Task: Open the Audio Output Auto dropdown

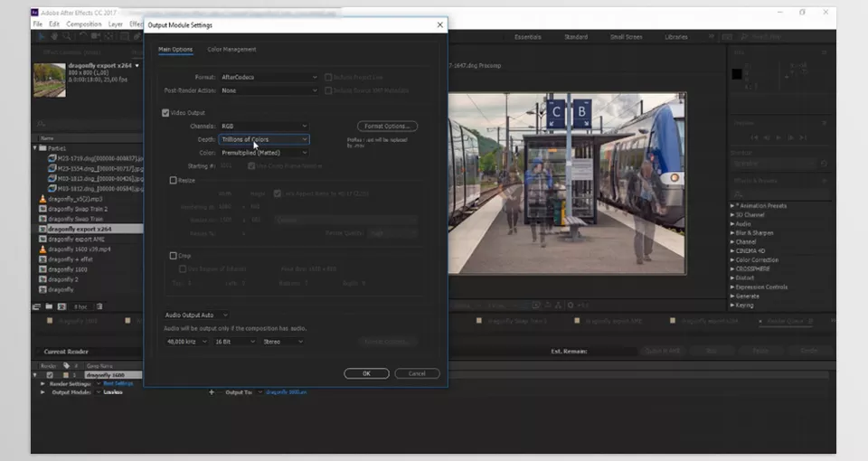Action: click(196, 315)
